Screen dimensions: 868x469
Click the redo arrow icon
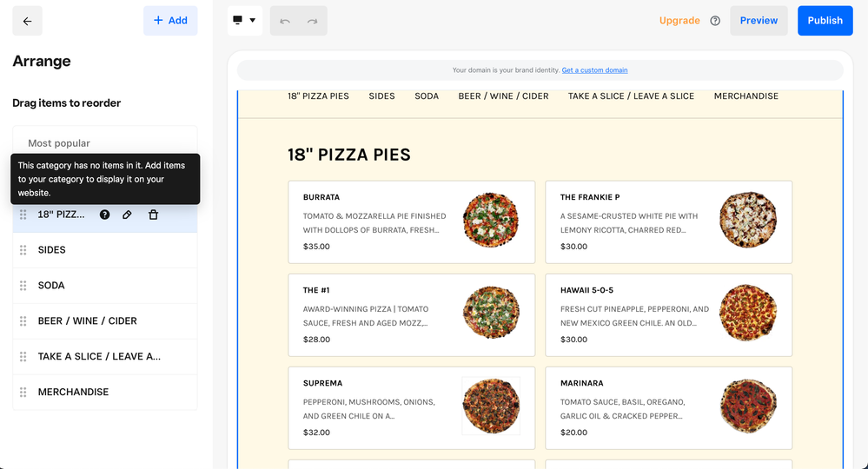click(x=312, y=21)
